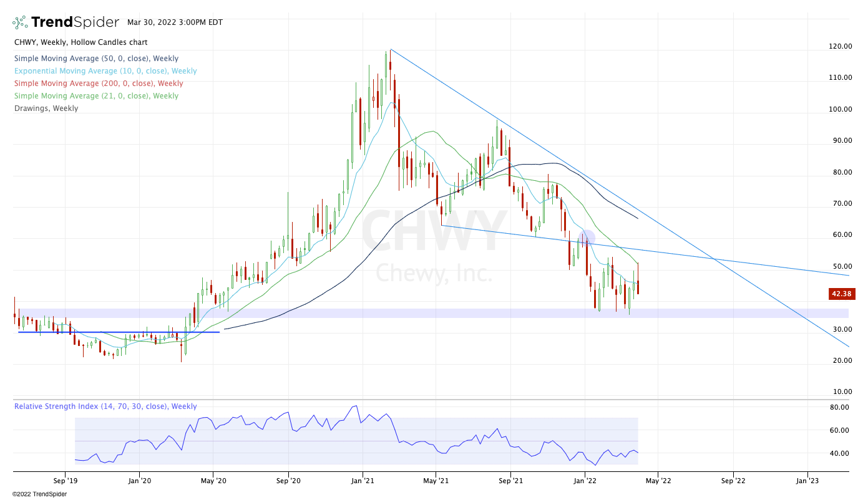Screen dimensions: 868x500
Task: Click the 80.00 label on the price axis
Action: pos(842,172)
